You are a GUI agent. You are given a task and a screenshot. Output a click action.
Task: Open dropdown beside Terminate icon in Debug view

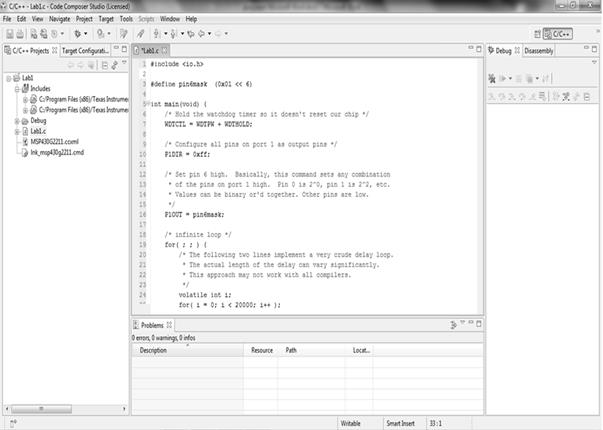537,79
